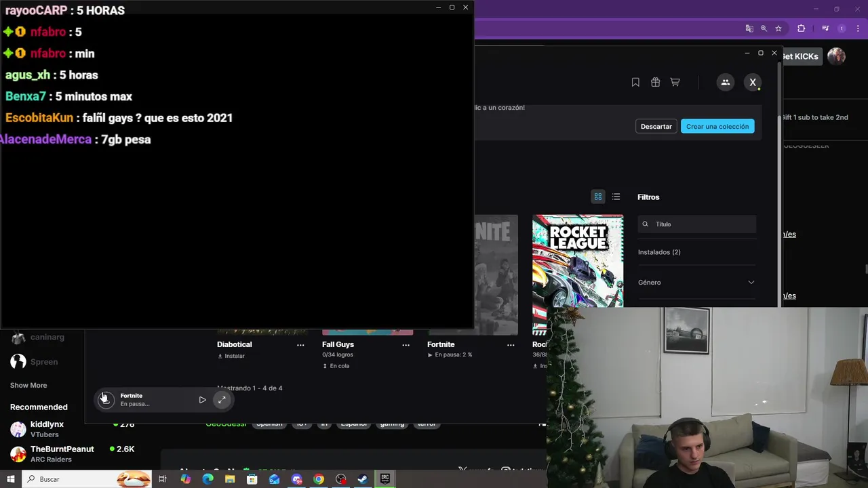Open the friends panel icon

pyautogui.click(x=725, y=82)
